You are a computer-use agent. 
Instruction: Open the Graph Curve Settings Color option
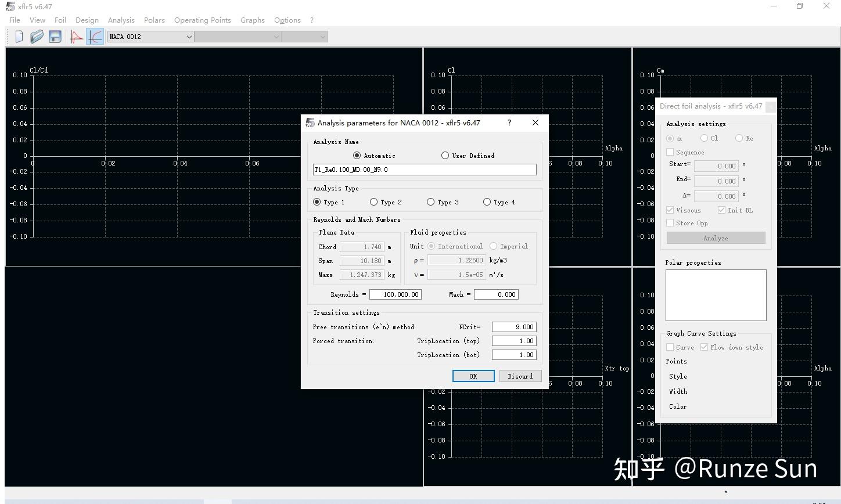click(x=678, y=406)
